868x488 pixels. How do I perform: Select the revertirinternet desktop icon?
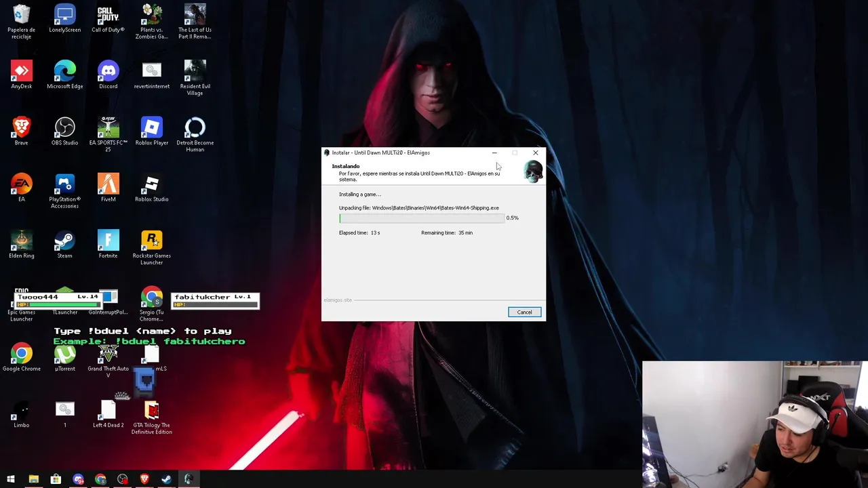pyautogui.click(x=152, y=75)
